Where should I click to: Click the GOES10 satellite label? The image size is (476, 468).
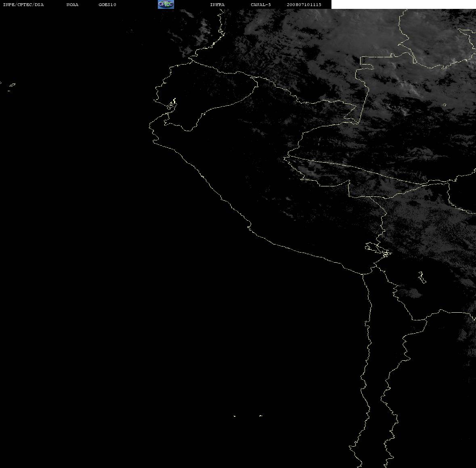107,4
